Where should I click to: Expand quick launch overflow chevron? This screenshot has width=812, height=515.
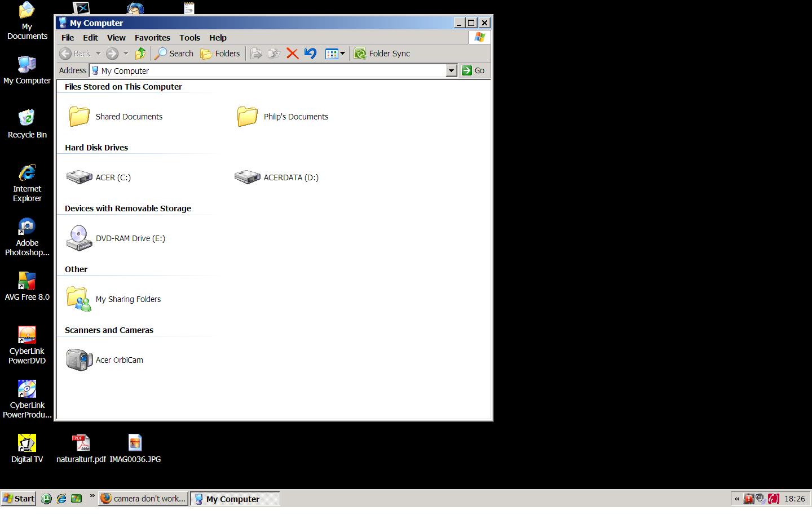(92, 496)
